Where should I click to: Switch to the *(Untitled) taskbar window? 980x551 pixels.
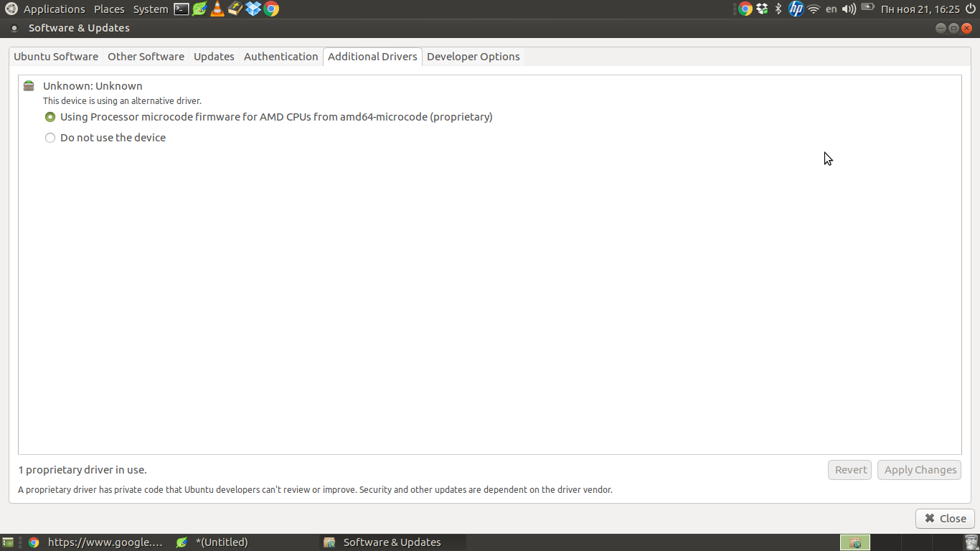coord(221,542)
